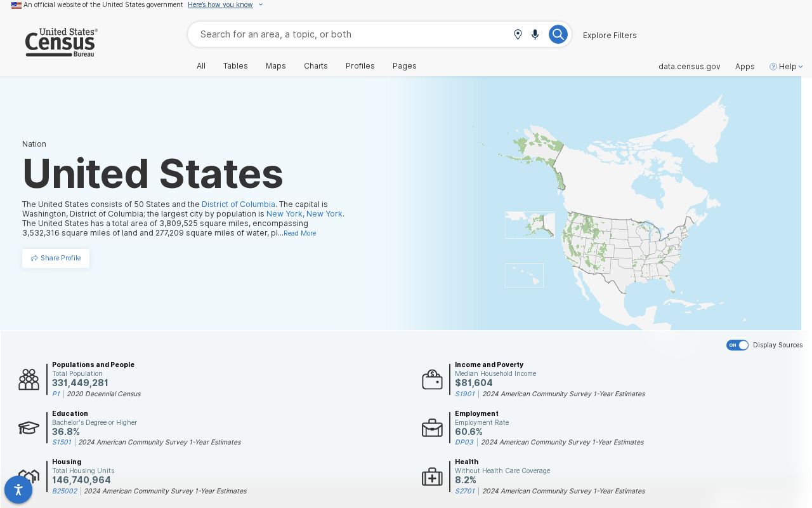The height and width of the screenshot is (508, 812).
Task: Click the US flag icon in banner
Action: pos(16,5)
